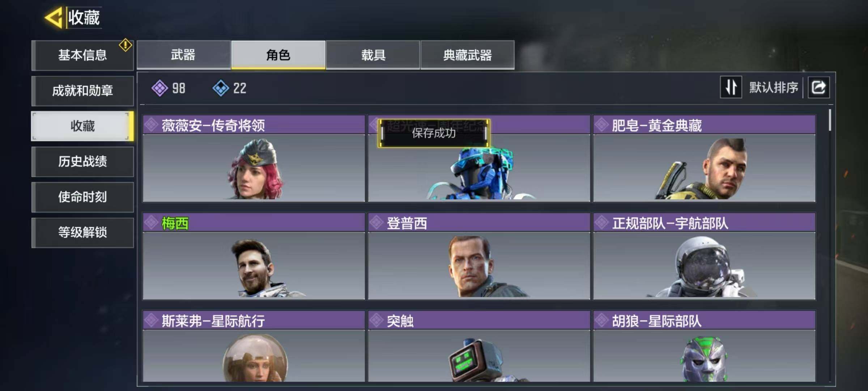Image resolution: width=868 pixels, height=391 pixels.
Task: Go to 使命时刻 section
Action: click(82, 197)
